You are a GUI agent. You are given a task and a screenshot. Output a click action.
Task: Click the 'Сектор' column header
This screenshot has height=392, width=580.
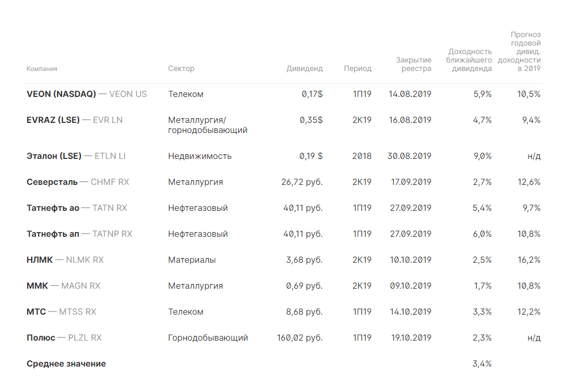click(181, 68)
